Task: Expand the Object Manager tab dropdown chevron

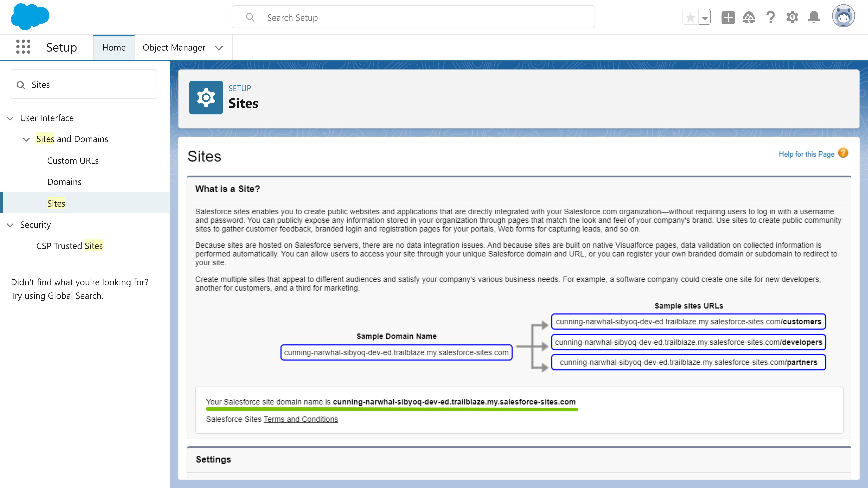Action: (219, 48)
